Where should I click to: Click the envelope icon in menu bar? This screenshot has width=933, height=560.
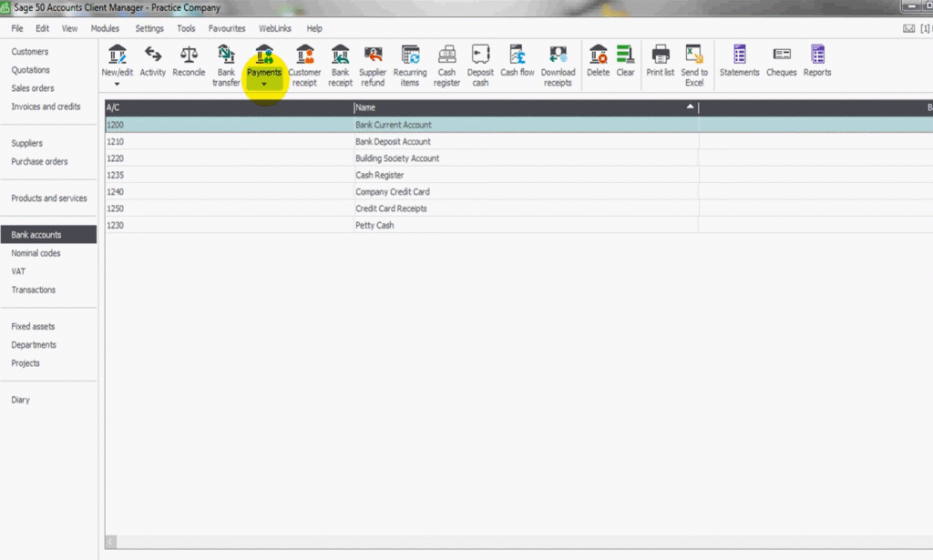click(908, 28)
